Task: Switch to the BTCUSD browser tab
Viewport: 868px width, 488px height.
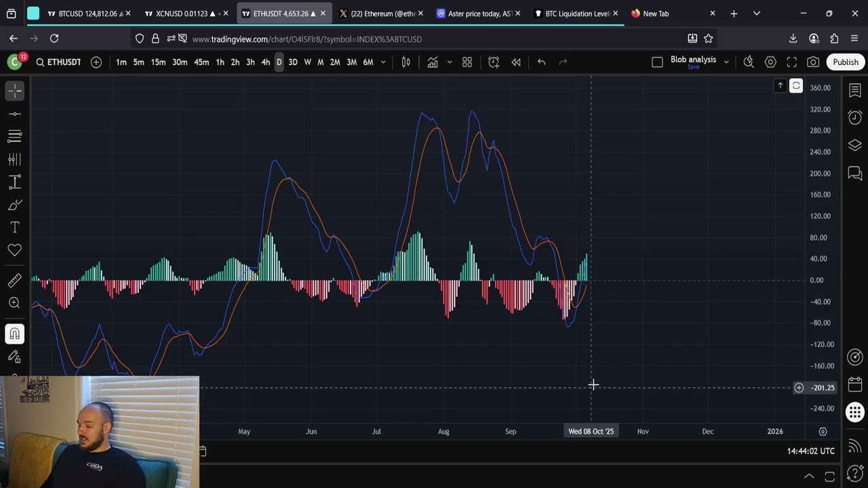Action: point(87,14)
